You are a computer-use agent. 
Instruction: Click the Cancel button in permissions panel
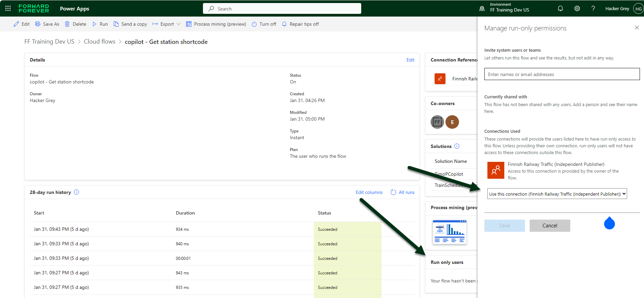(x=550, y=226)
